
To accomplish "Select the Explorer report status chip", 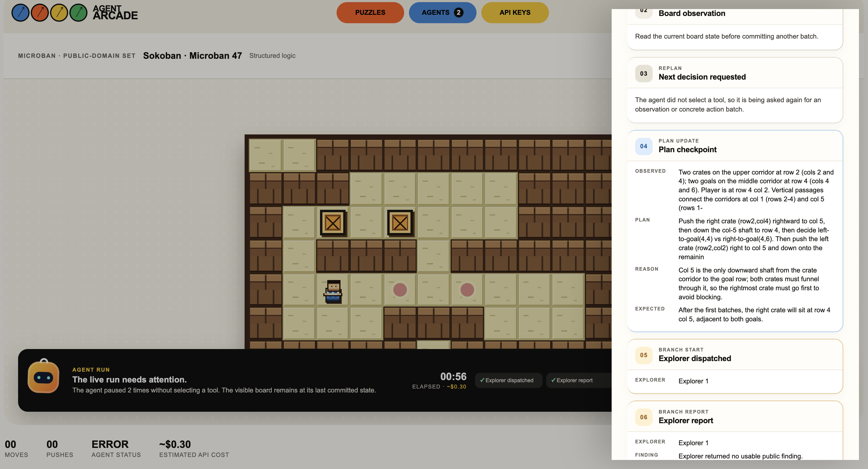I will tap(578, 380).
